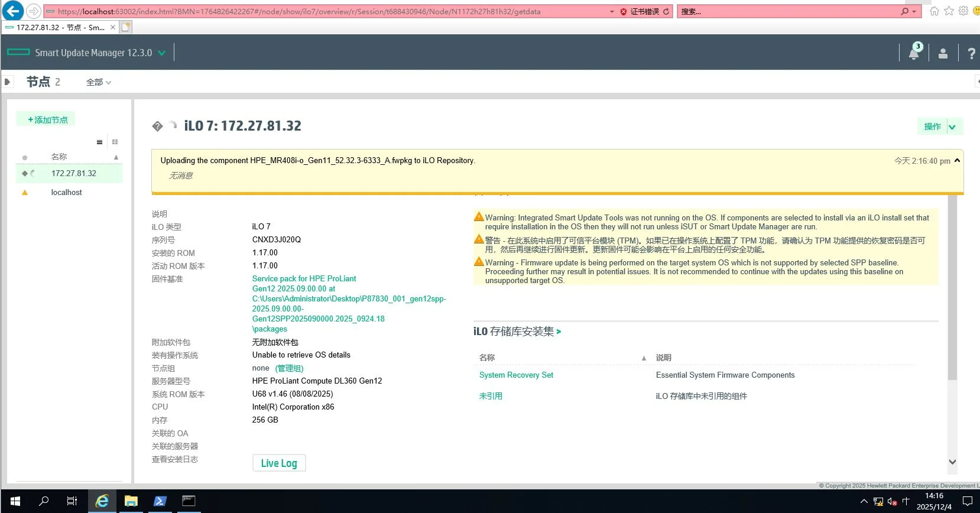Screen dimensions: 980x513
Task: Expand the left sidebar with the triangle toggle
Action: coord(8,82)
